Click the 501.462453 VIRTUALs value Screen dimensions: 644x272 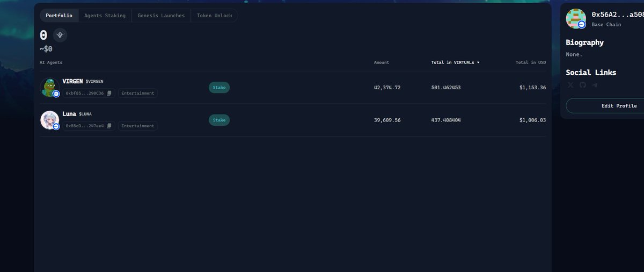(446, 88)
